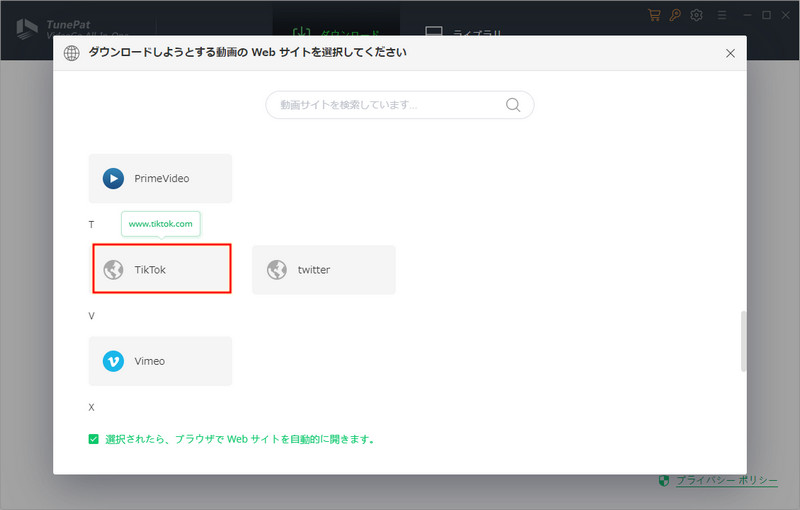Open the shopping cart icon in TunePat
800x510 pixels.
coord(654,15)
